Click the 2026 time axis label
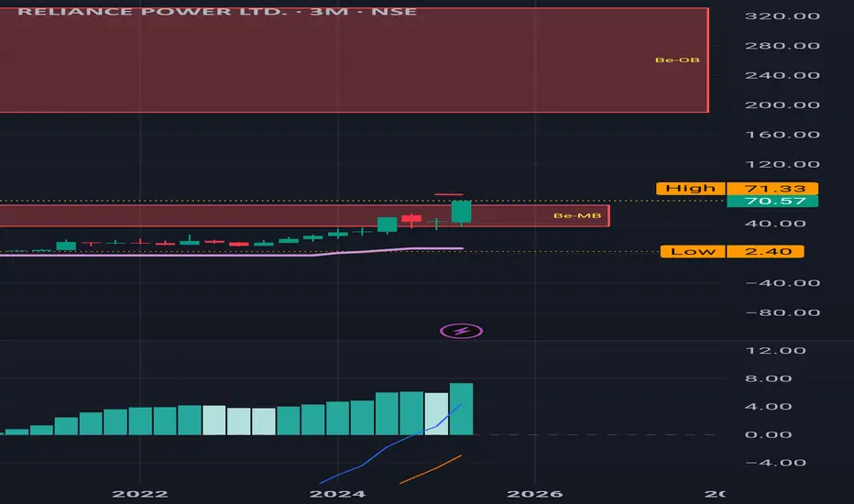Screen dimensions: 854x504 [x=535, y=494]
